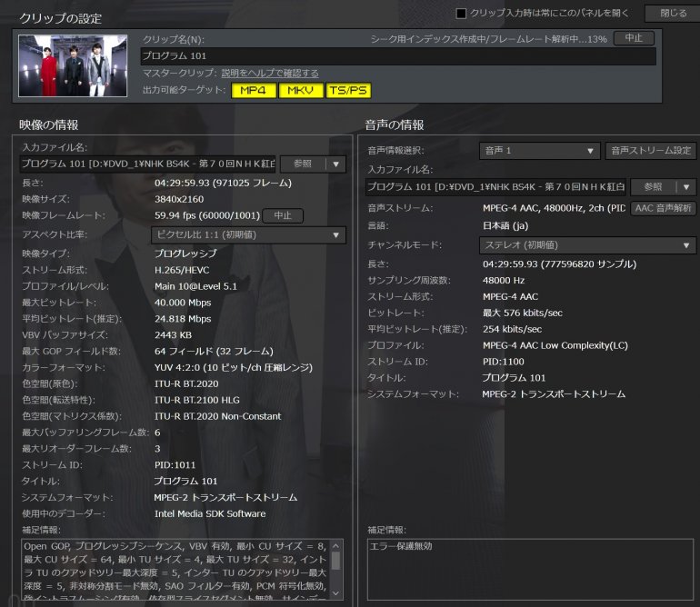
Task: Click the PID:1011 stream ID value
Action: coord(175,465)
